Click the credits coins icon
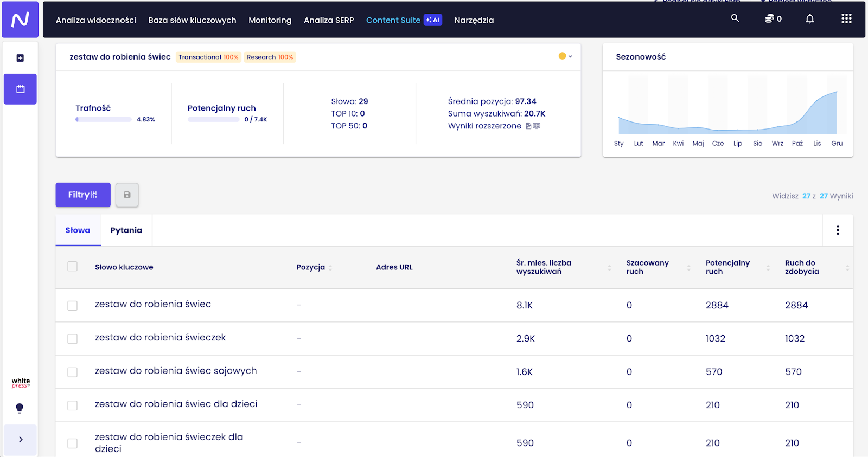This screenshot has width=868, height=457. [x=769, y=19]
